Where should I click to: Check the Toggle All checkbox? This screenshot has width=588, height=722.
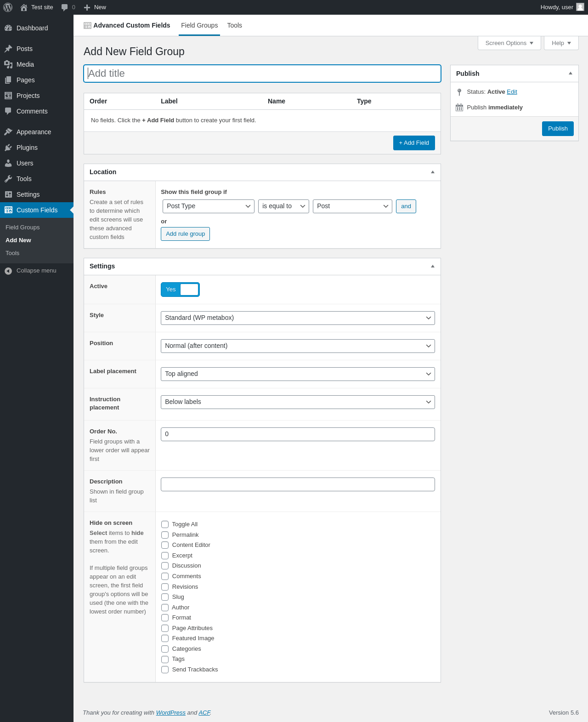point(165,524)
